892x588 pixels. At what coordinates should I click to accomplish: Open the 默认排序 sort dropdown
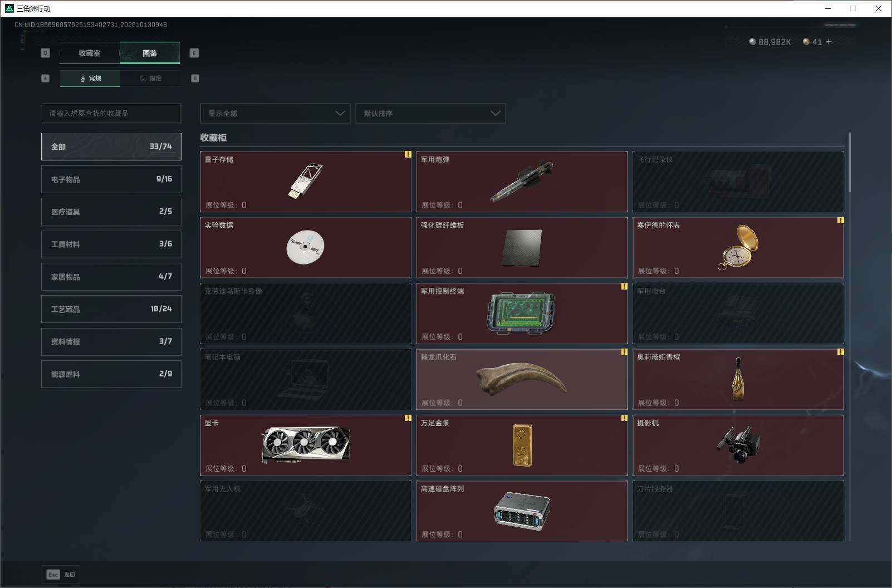(430, 113)
